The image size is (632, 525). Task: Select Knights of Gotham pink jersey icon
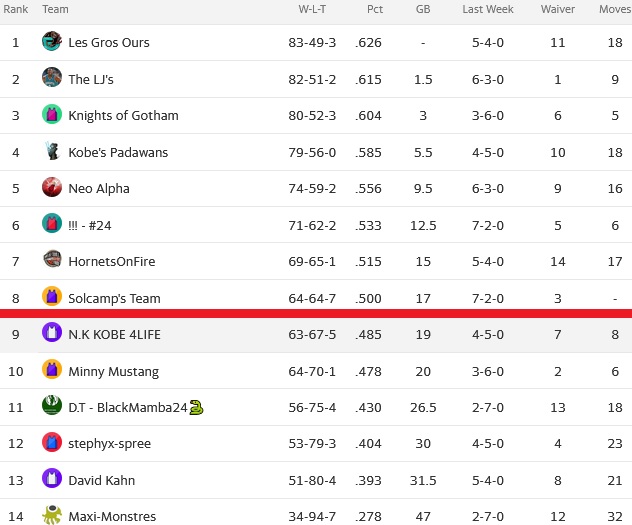(x=52, y=114)
